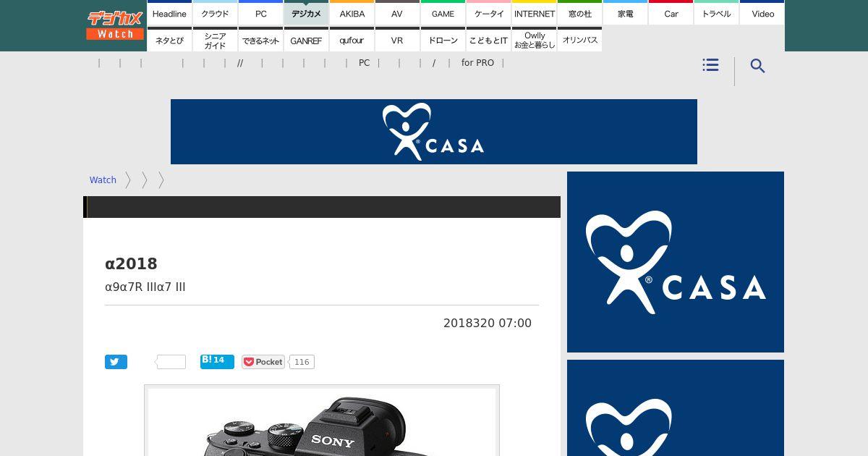Open the for PRO category link
This screenshot has height=456, width=868.
pyautogui.click(x=477, y=63)
